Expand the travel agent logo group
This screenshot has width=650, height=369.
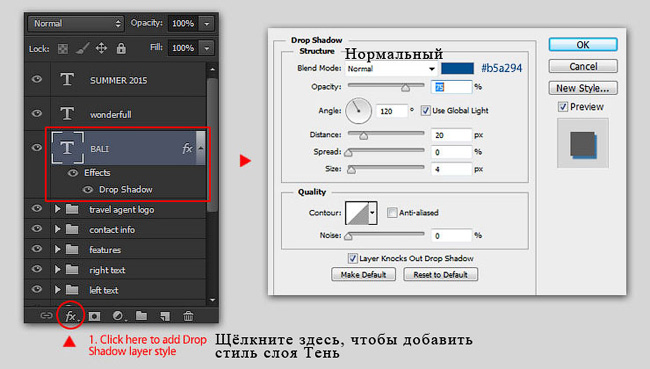(x=57, y=209)
